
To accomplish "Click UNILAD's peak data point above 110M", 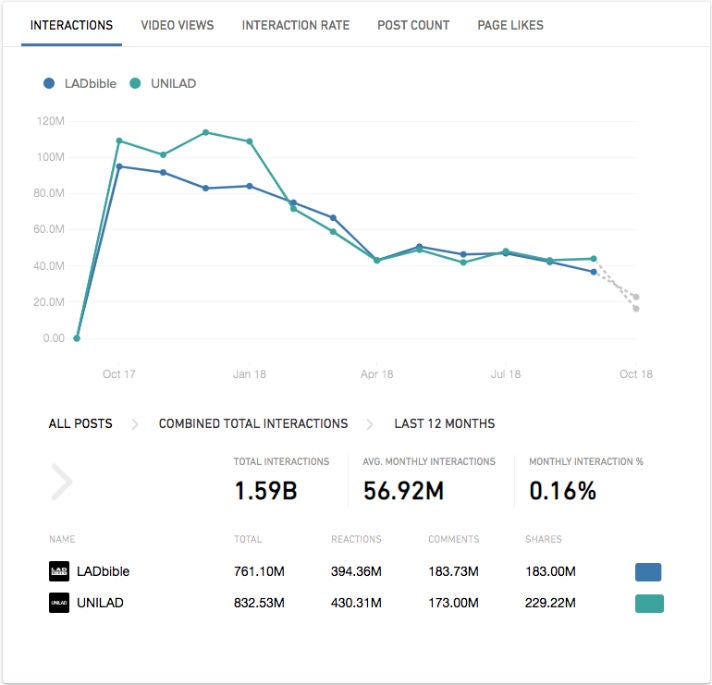I will pyautogui.click(x=205, y=132).
